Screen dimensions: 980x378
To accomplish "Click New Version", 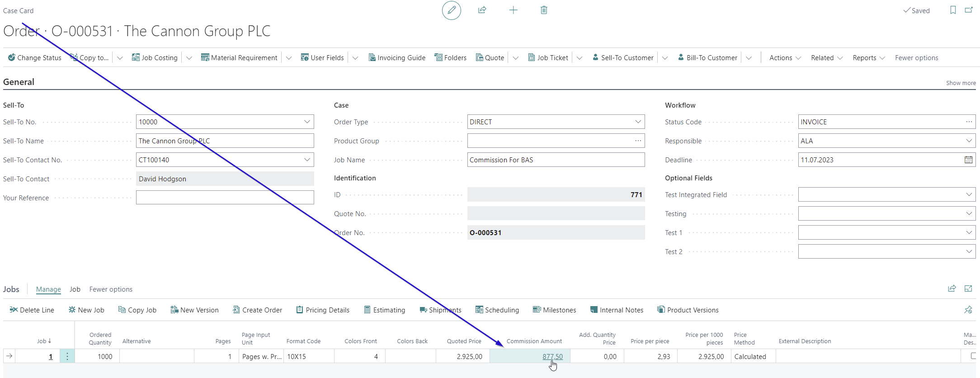I will 194,310.
